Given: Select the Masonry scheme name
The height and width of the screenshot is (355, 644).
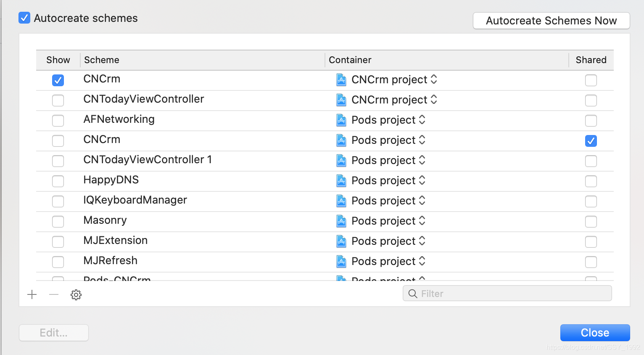Looking at the screenshot, I should pos(105,220).
